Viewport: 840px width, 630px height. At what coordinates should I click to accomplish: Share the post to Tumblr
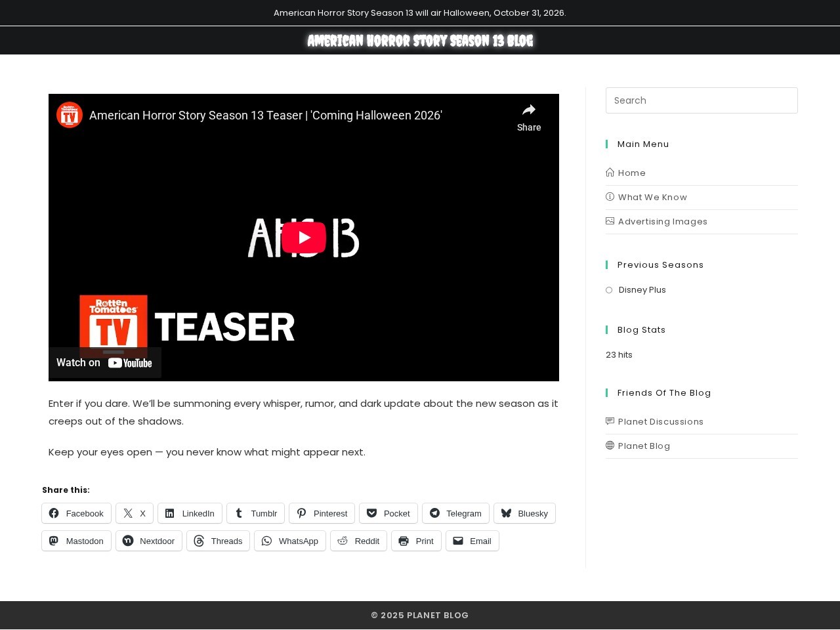point(255,513)
